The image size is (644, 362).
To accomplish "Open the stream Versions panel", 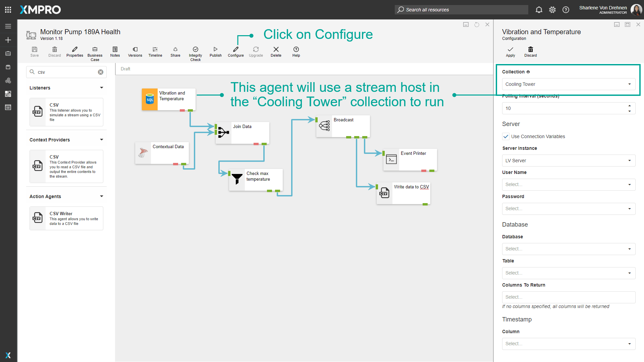I will pos(135,52).
